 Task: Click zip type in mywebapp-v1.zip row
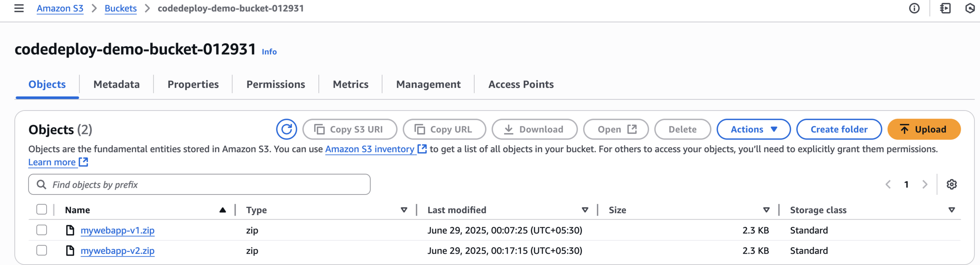click(x=252, y=231)
